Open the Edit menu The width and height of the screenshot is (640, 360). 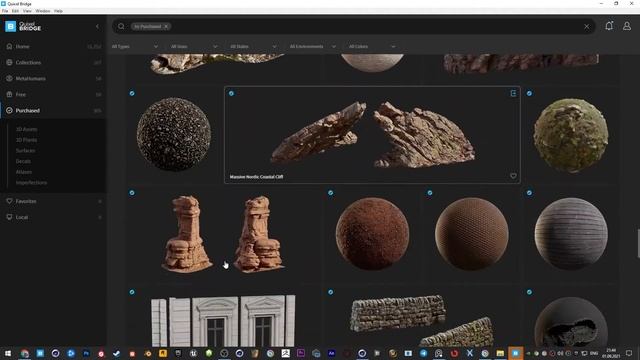click(15, 11)
